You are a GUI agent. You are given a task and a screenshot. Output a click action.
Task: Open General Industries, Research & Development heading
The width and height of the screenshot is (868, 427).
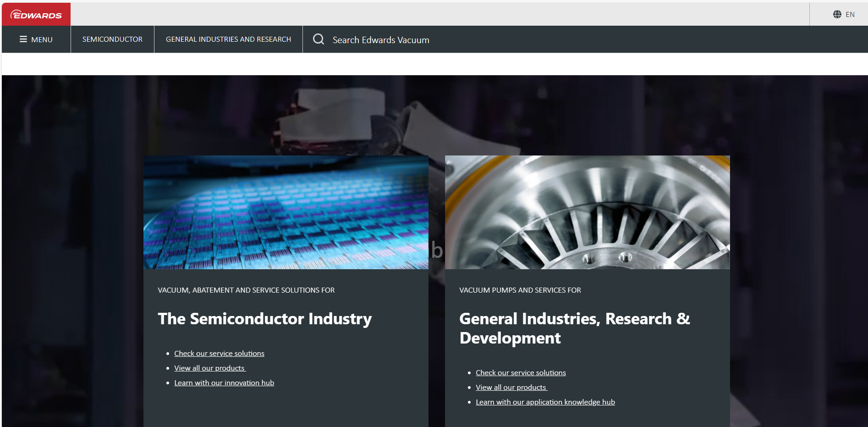pos(574,328)
